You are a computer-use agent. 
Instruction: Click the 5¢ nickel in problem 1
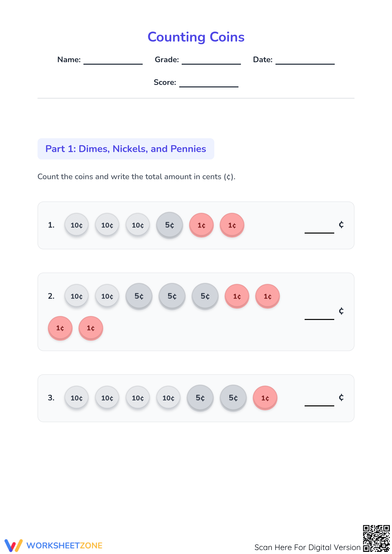[170, 225]
